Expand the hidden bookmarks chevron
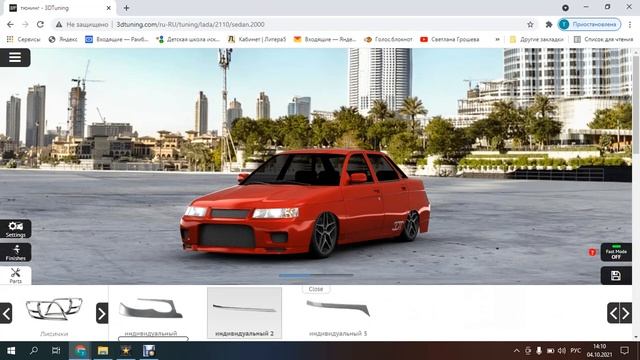 pos(497,39)
